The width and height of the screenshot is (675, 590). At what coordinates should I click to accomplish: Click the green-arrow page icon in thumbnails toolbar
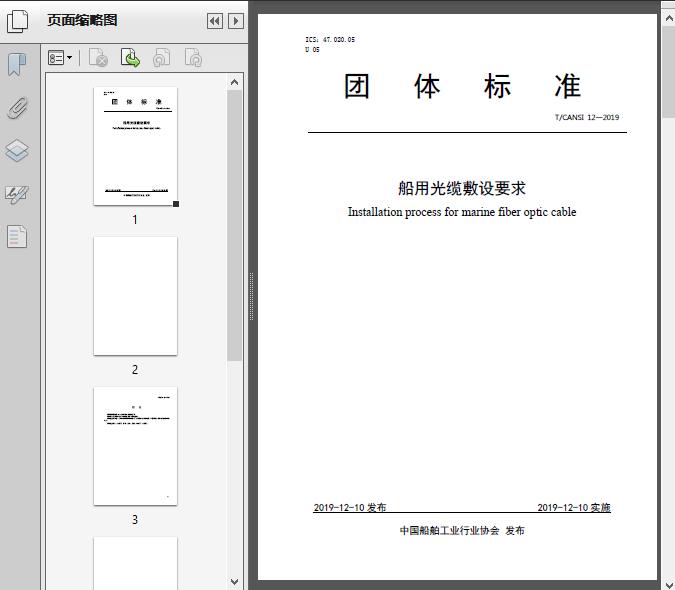click(130, 59)
